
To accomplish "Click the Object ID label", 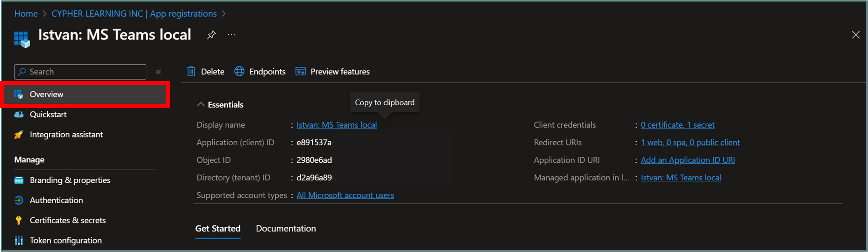I will 213,160.
